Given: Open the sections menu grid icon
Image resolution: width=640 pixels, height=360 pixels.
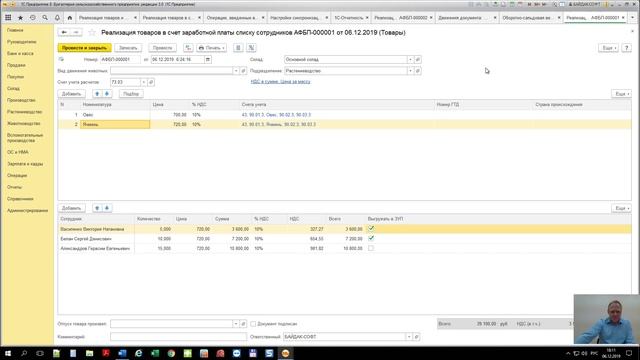Looking at the screenshot, I should click(8, 18).
